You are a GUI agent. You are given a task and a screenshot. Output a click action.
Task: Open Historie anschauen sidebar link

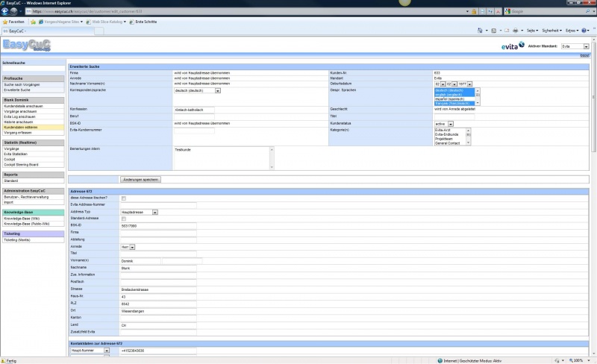click(x=18, y=122)
